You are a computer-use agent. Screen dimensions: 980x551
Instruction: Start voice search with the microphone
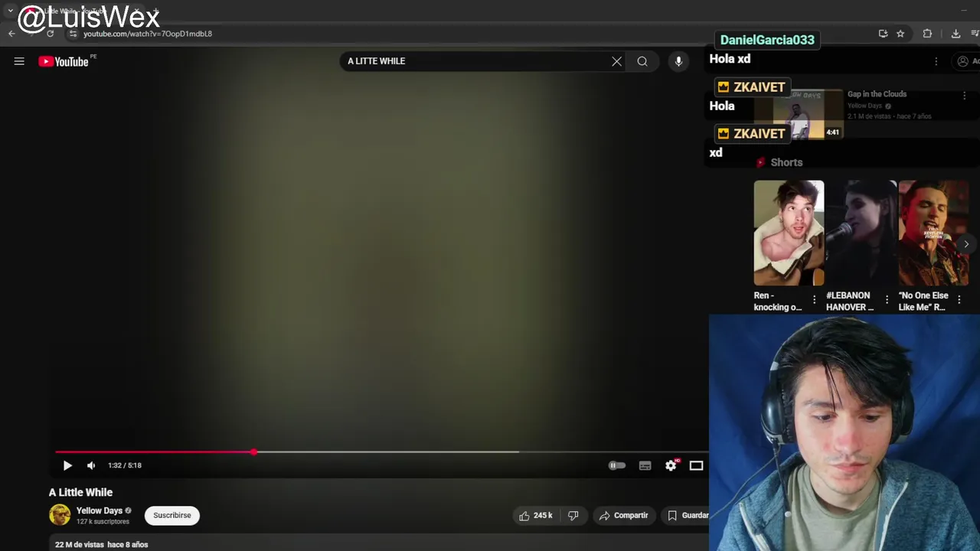coord(678,61)
